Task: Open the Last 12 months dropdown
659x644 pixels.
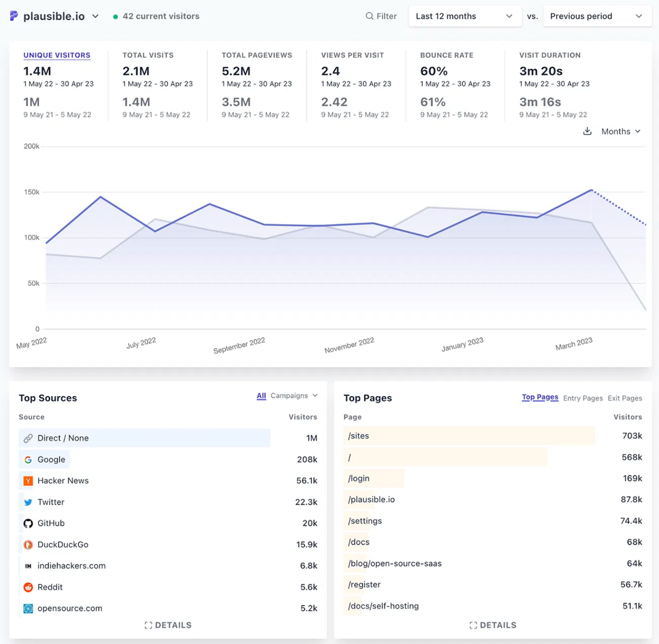Action: click(x=465, y=16)
